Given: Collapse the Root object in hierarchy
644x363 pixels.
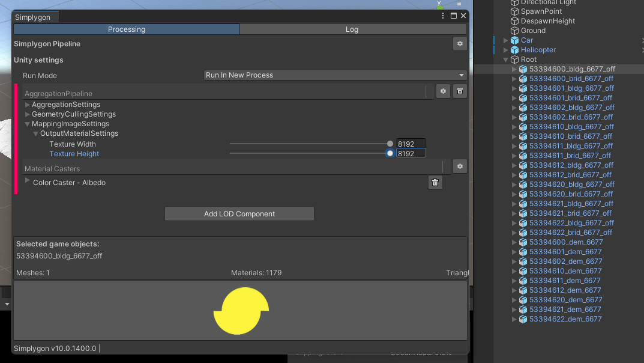Looking at the screenshot, I should 505,59.
